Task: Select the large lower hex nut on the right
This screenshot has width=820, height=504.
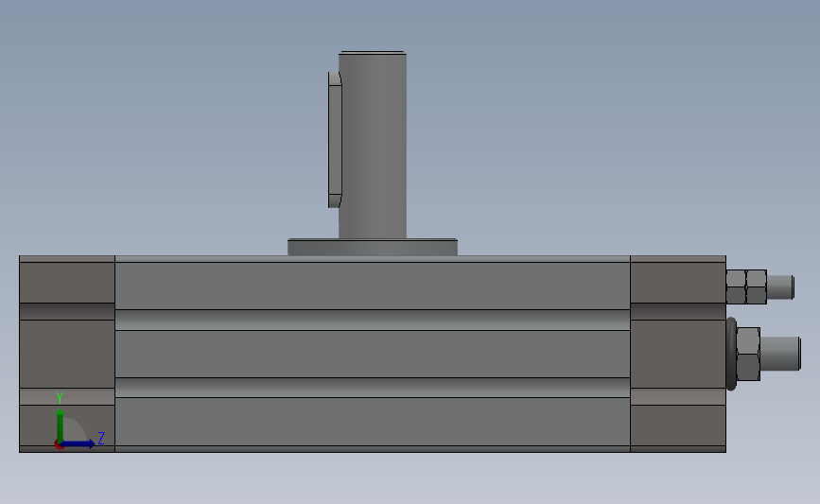Action: tap(748, 354)
